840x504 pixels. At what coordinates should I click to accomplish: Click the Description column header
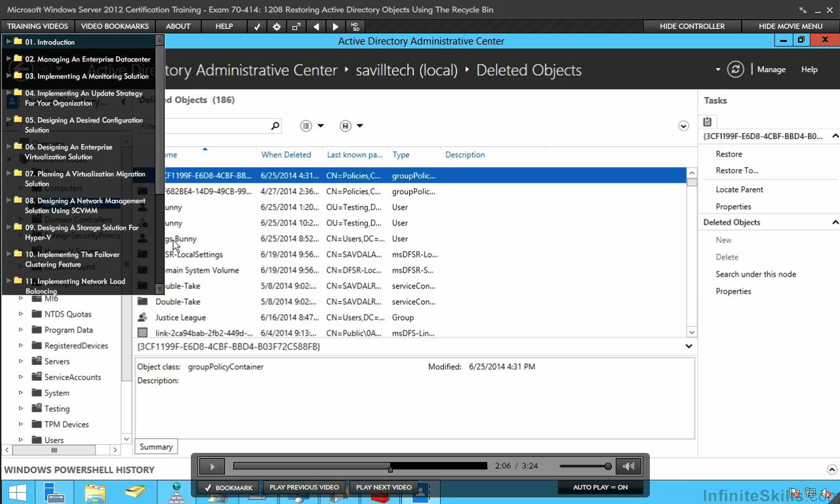pyautogui.click(x=465, y=155)
